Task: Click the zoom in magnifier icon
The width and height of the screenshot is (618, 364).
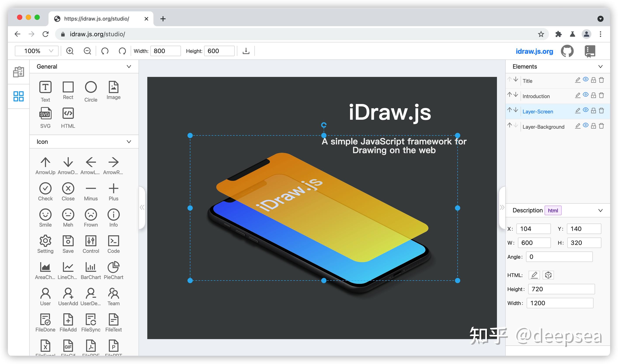Action: (70, 51)
